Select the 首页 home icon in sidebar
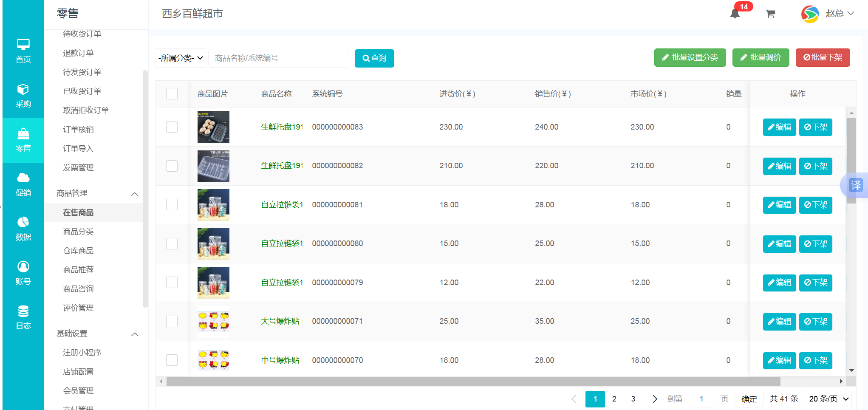The height and width of the screenshot is (410, 868). (23, 51)
